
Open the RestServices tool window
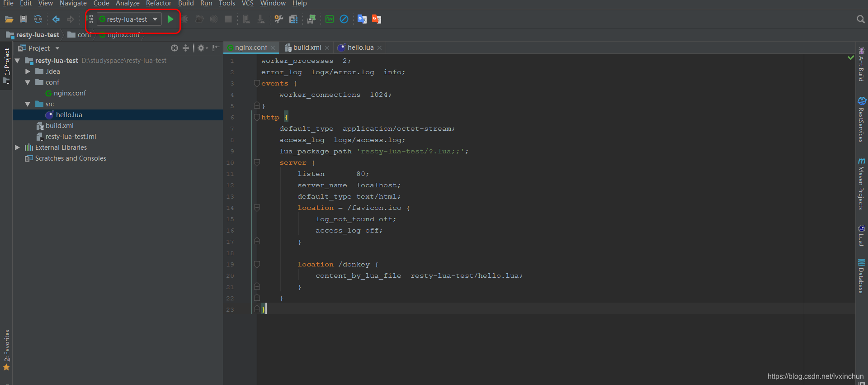tap(862, 120)
